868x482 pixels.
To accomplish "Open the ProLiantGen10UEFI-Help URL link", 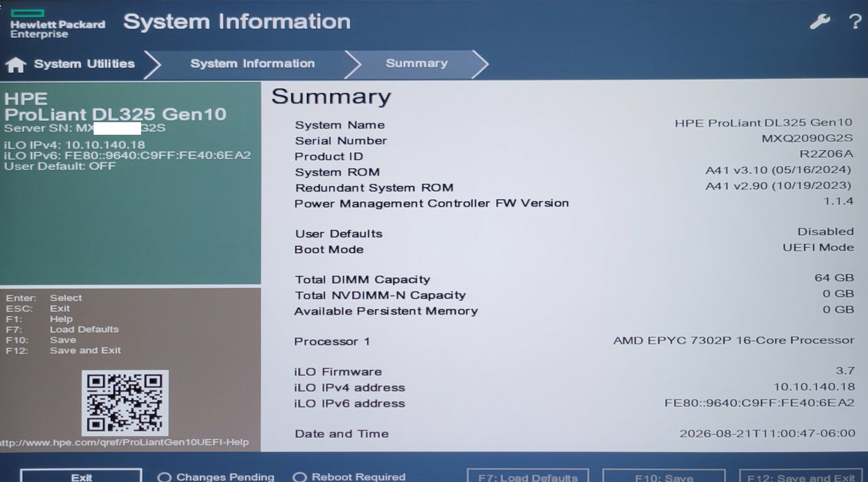I will pyautogui.click(x=125, y=442).
